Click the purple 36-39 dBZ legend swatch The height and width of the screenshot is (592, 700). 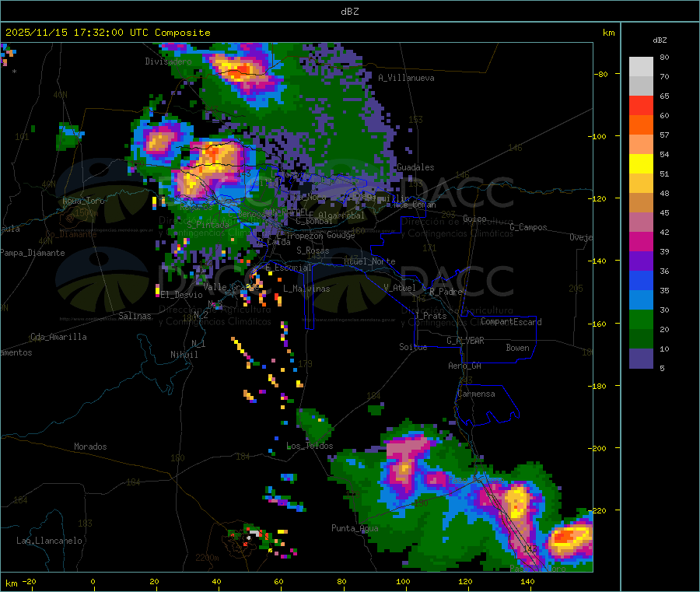pyautogui.click(x=641, y=261)
